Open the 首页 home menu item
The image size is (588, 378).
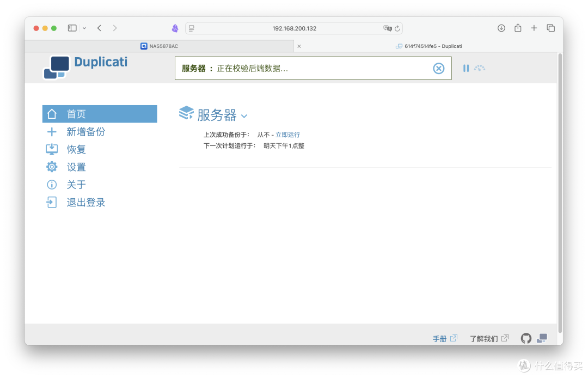click(x=100, y=114)
